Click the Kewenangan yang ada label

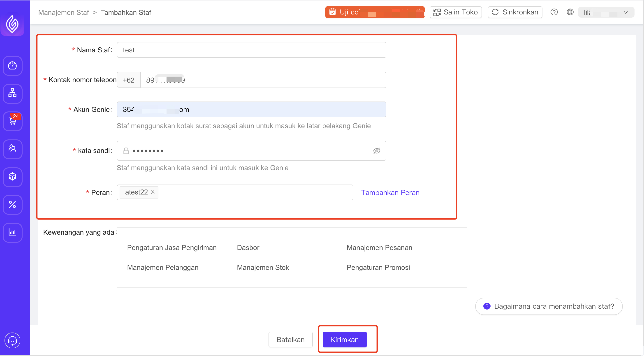[80, 232]
